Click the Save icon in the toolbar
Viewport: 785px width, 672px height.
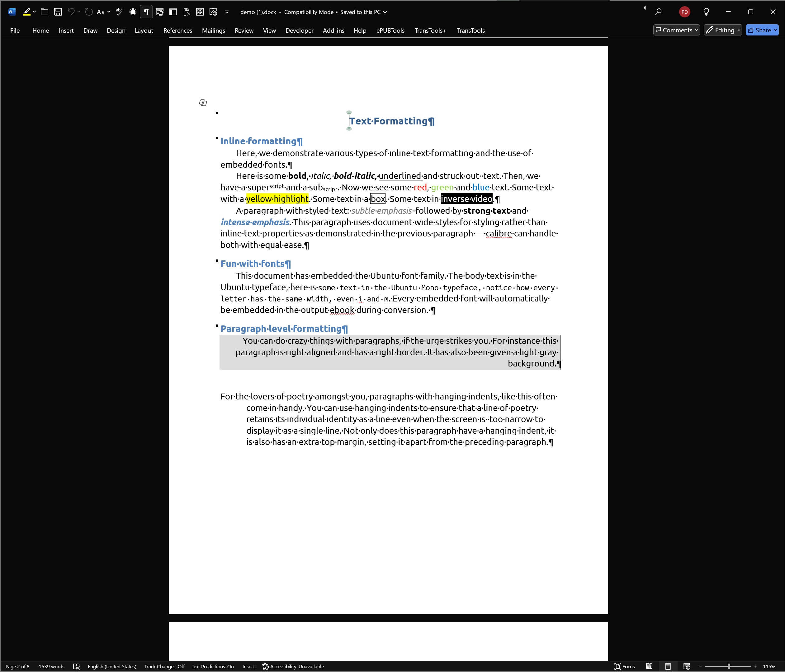tap(58, 12)
